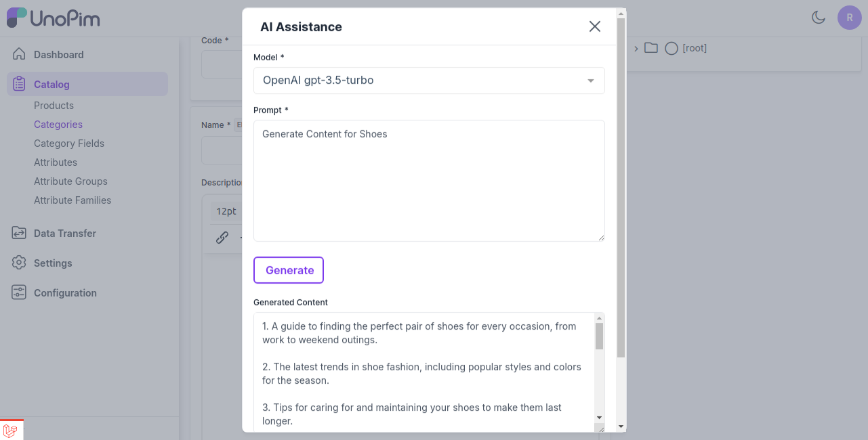Click the Laravel debug bar icon
This screenshot has width=868, height=440.
coord(10,431)
